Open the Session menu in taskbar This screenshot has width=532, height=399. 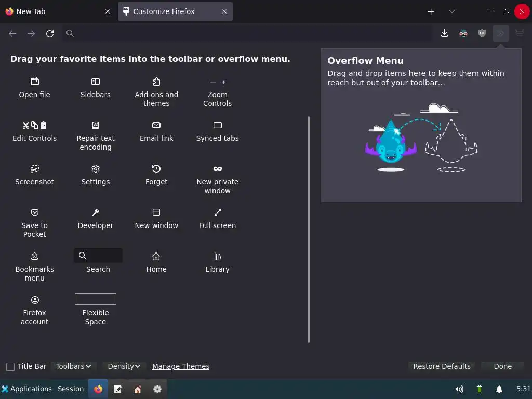pos(72,389)
